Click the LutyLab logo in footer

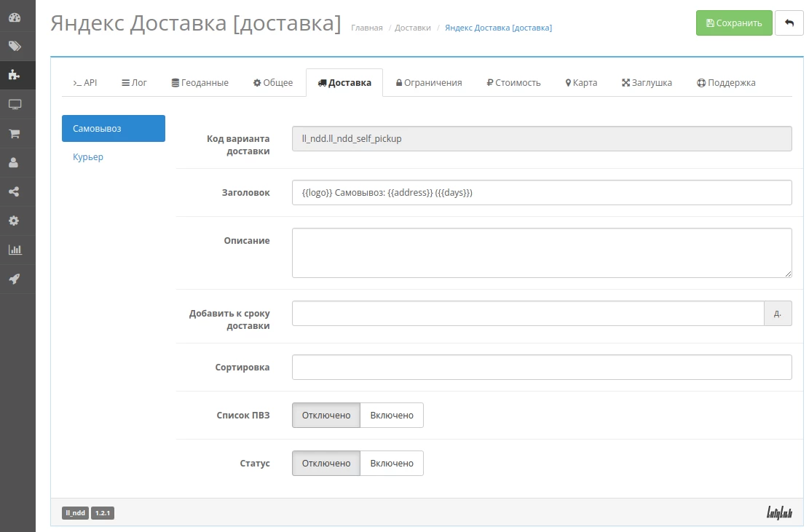779,512
